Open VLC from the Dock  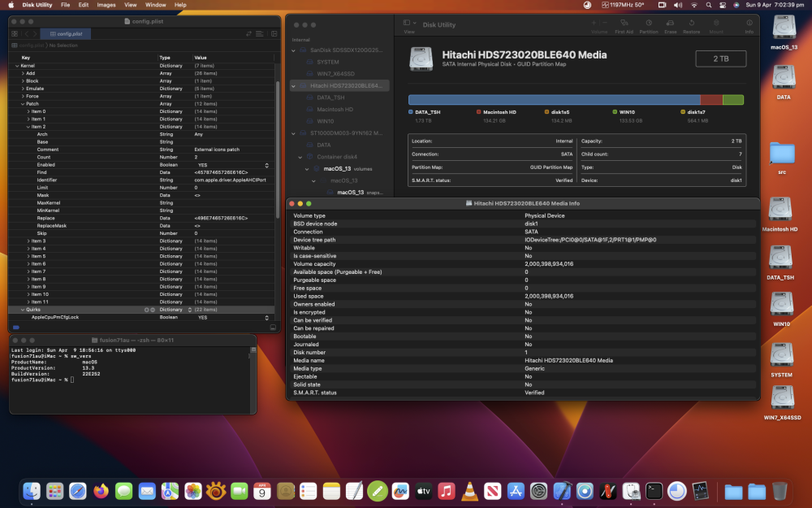point(469,490)
